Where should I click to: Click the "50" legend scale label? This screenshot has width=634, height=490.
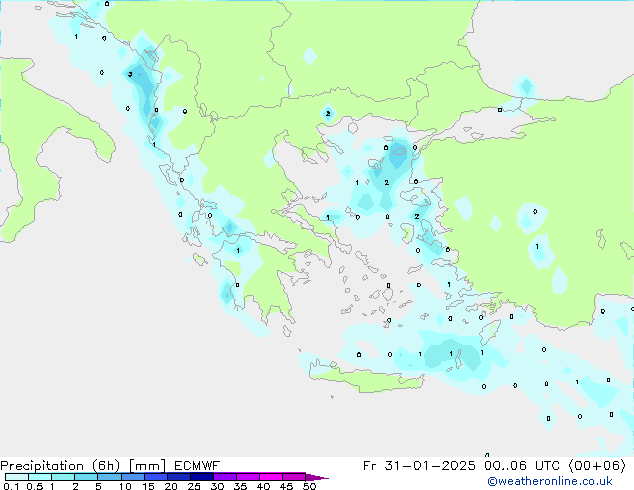pos(309,486)
